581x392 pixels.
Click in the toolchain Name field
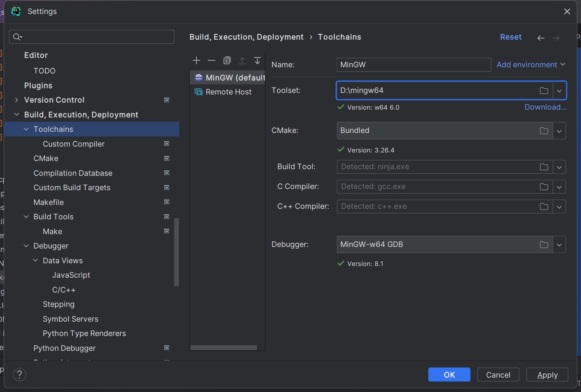click(414, 65)
